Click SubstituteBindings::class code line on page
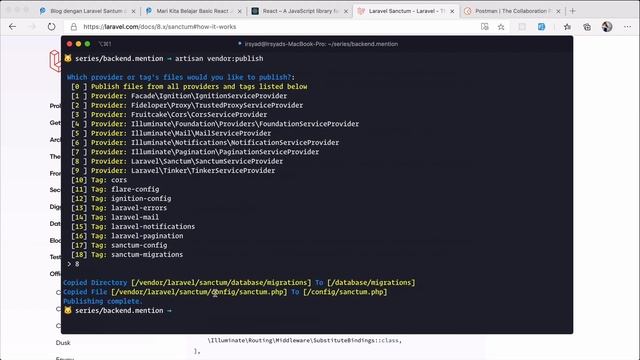Screen dimensions: 640x360 tap(305, 340)
